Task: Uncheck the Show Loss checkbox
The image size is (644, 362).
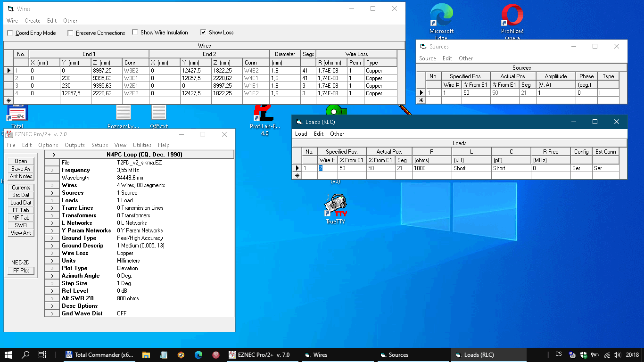Action: 203,33
